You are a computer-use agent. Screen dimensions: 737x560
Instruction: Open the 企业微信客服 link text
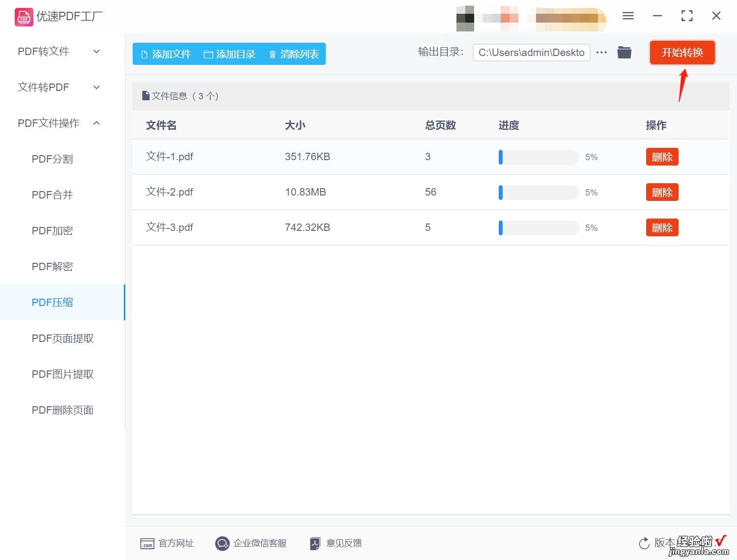click(x=260, y=543)
